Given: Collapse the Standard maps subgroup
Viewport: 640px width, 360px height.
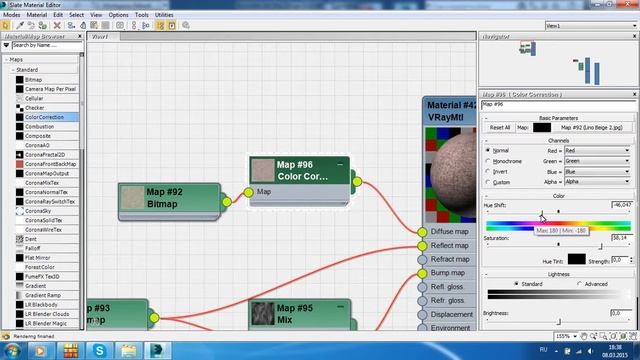Looking at the screenshot, I should click(x=13, y=70).
